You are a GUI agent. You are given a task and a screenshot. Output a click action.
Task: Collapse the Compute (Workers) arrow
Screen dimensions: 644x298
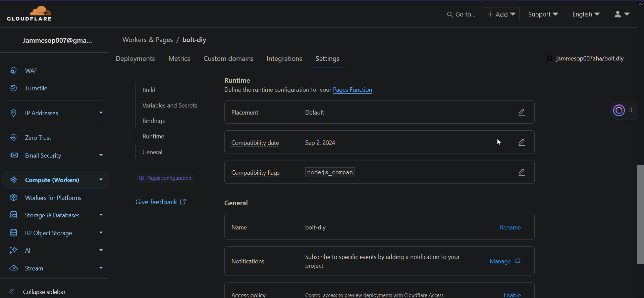101,179
